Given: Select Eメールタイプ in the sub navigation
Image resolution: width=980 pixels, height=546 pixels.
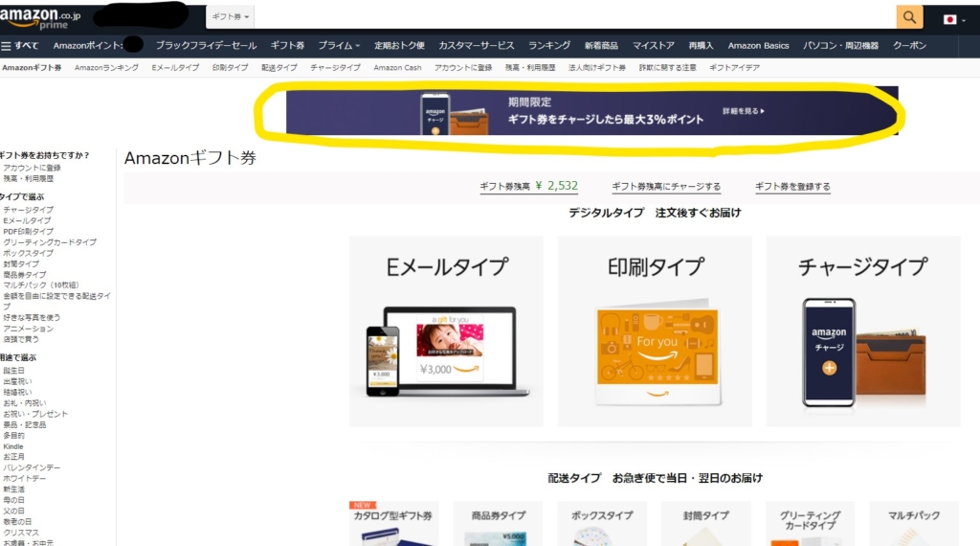Looking at the screenshot, I should pyautogui.click(x=176, y=68).
